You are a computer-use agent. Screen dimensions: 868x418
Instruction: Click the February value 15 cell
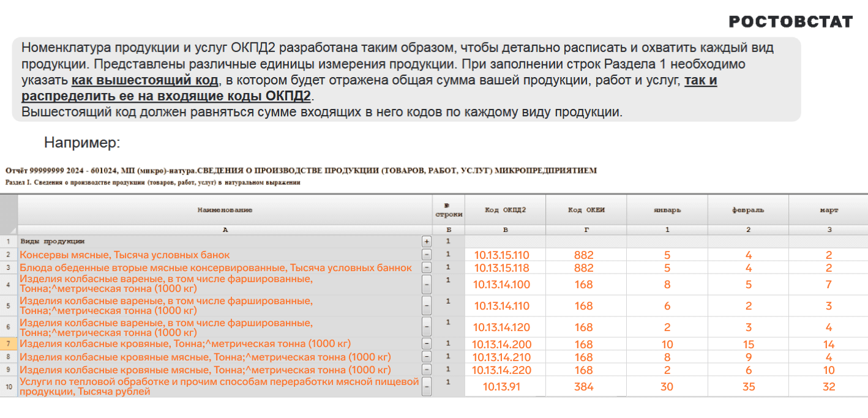tap(748, 344)
